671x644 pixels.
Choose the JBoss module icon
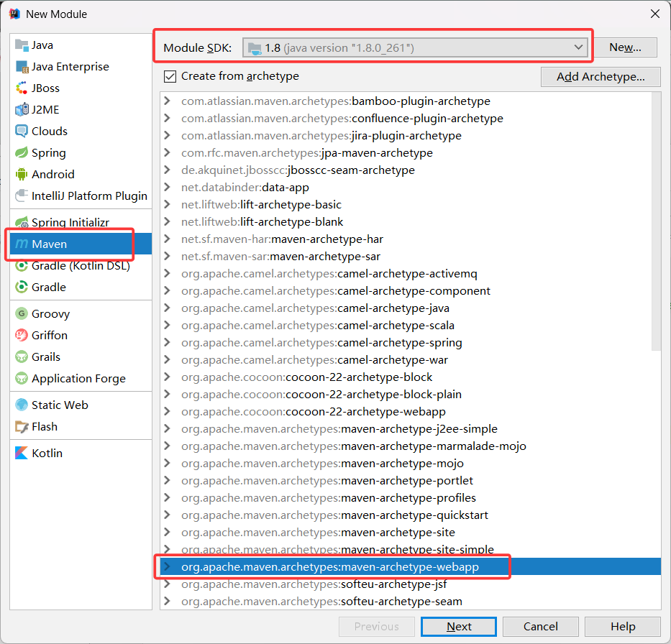point(22,88)
